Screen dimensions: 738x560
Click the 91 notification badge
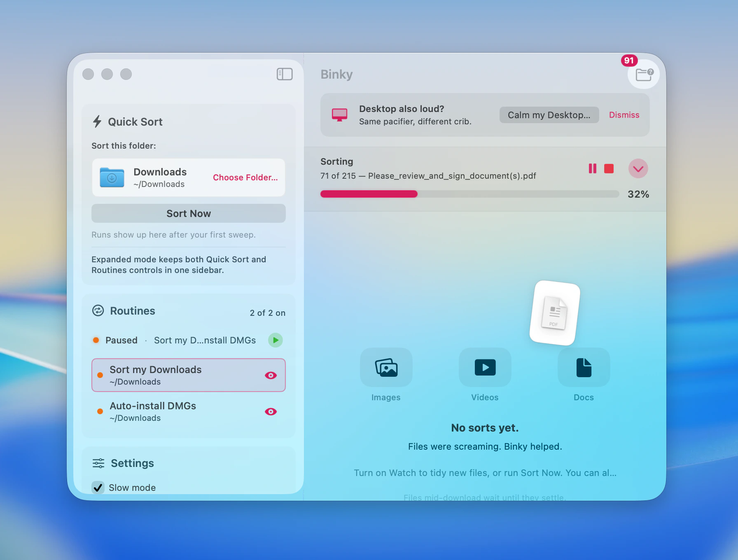coord(629,61)
